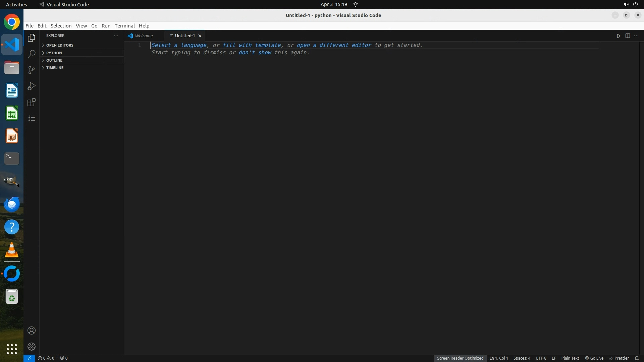
Task: Expand the PYTHON folder section
Action: click(54, 53)
